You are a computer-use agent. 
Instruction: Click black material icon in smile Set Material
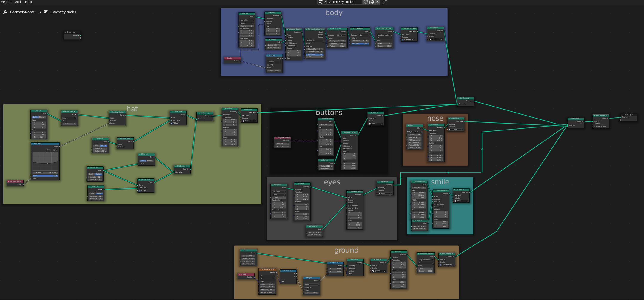tap(456, 201)
